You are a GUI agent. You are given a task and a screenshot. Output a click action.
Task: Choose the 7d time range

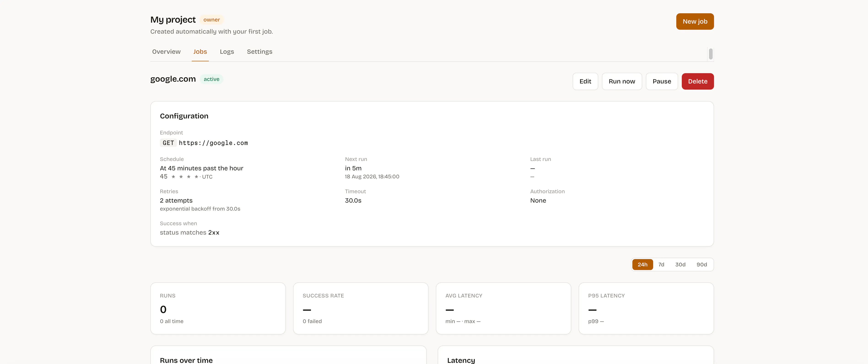coord(661,265)
